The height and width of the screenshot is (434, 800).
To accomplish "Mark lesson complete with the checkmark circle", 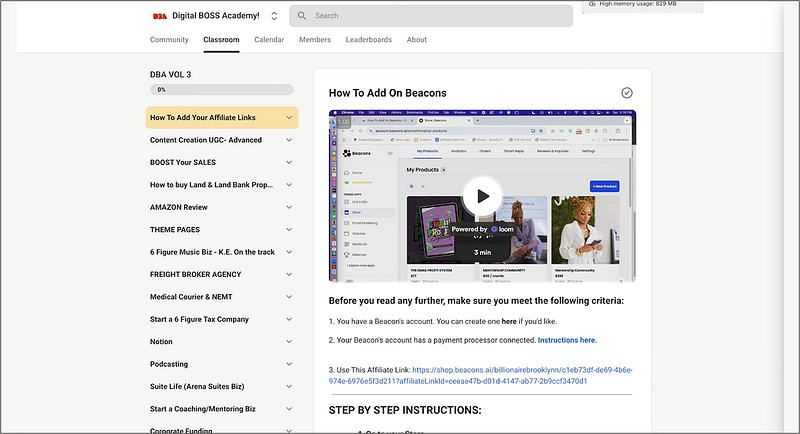I will (x=627, y=93).
